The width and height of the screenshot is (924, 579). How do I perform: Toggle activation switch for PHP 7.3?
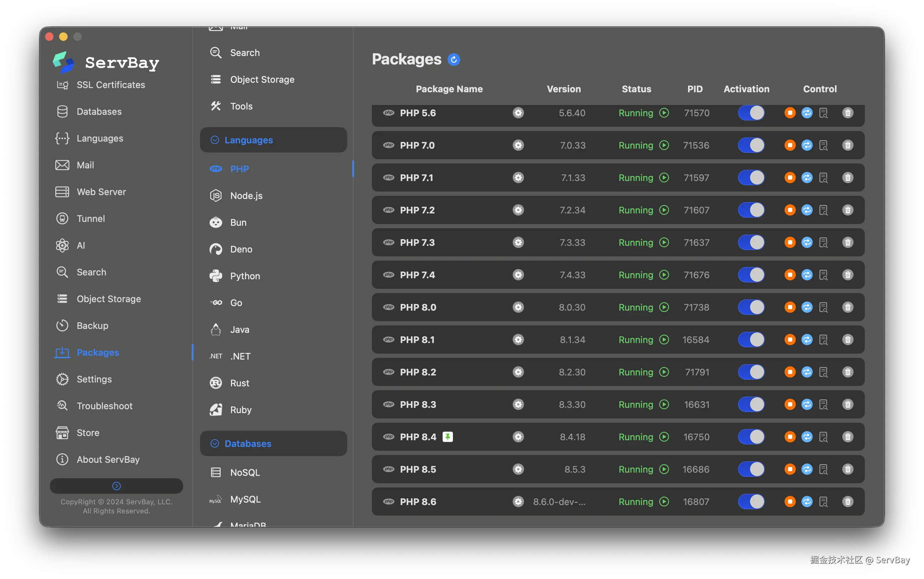point(751,243)
